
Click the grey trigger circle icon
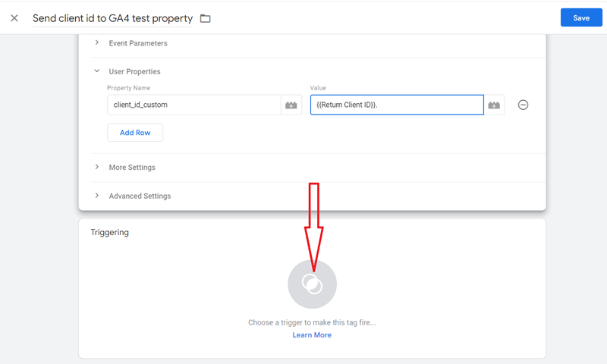(312, 284)
